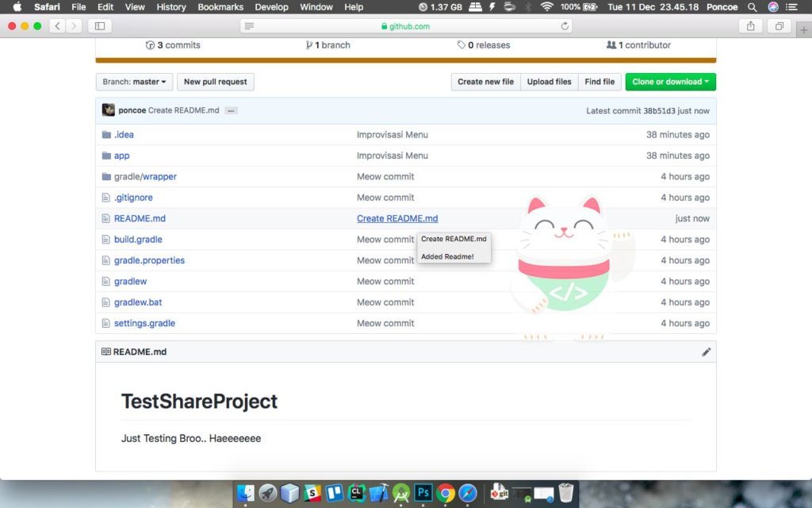812x508 pixels.
Task: Open CLion from the dock
Action: pyautogui.click(x=357, y=492)
